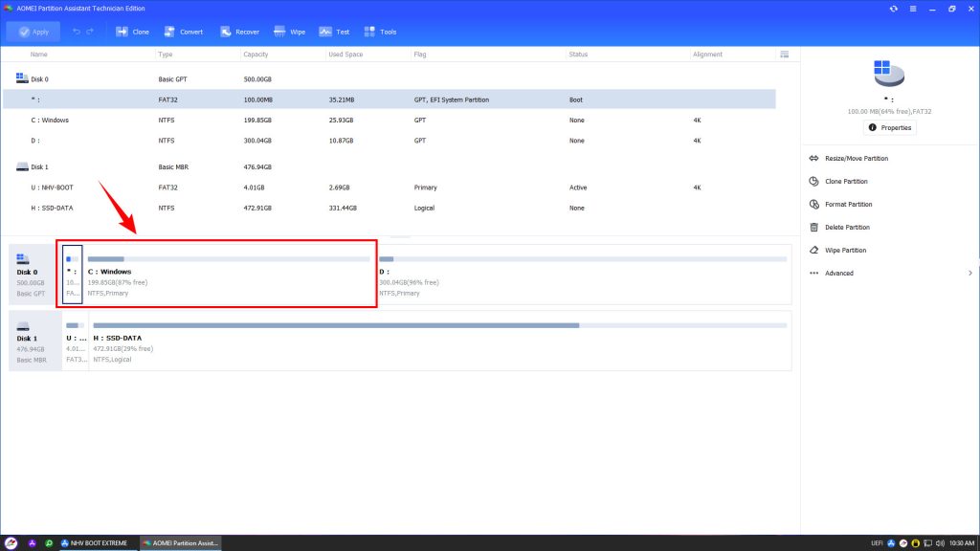Click Format Partition option

(848, 205)
